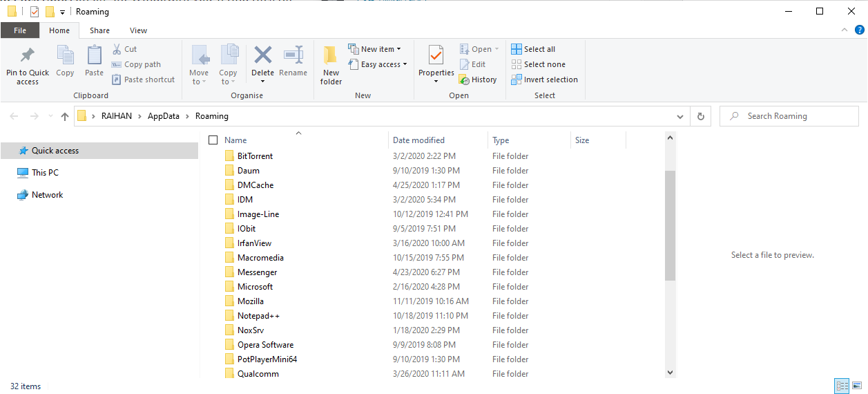
Task: Click the Delete X icon
Action: point(262,55)
